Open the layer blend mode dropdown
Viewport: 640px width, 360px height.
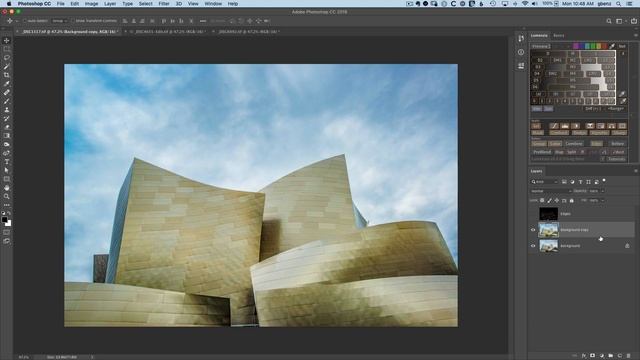point(551,191)
